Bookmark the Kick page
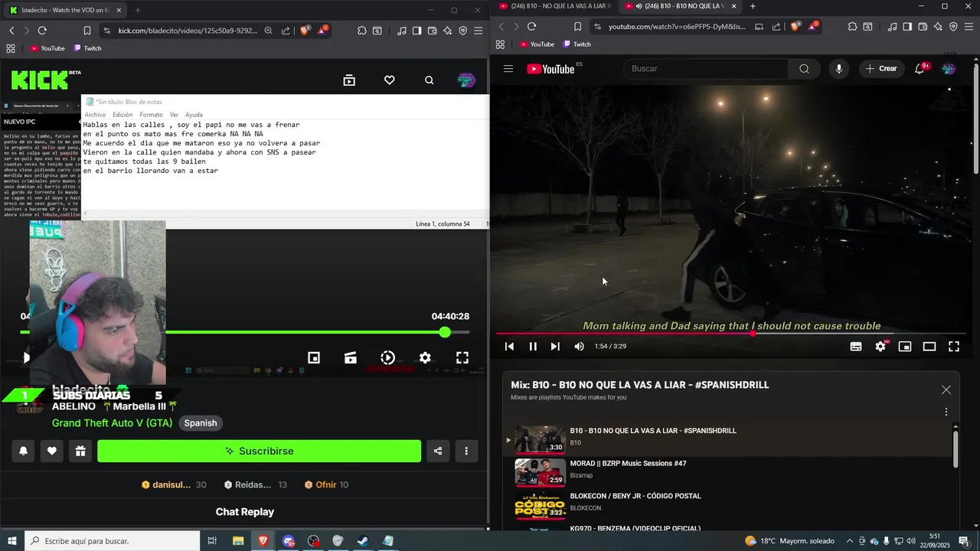Image resolution: width=980 pixels, height=551 pixels. 87,31
